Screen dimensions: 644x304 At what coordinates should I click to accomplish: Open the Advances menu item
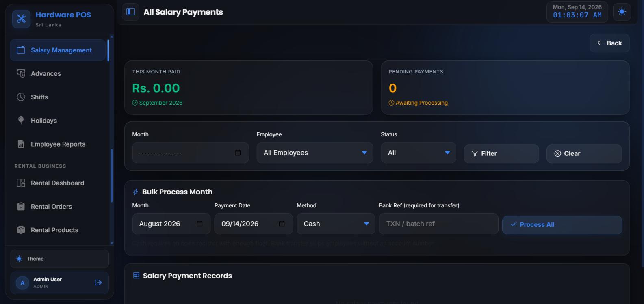[x=58, y=73]
